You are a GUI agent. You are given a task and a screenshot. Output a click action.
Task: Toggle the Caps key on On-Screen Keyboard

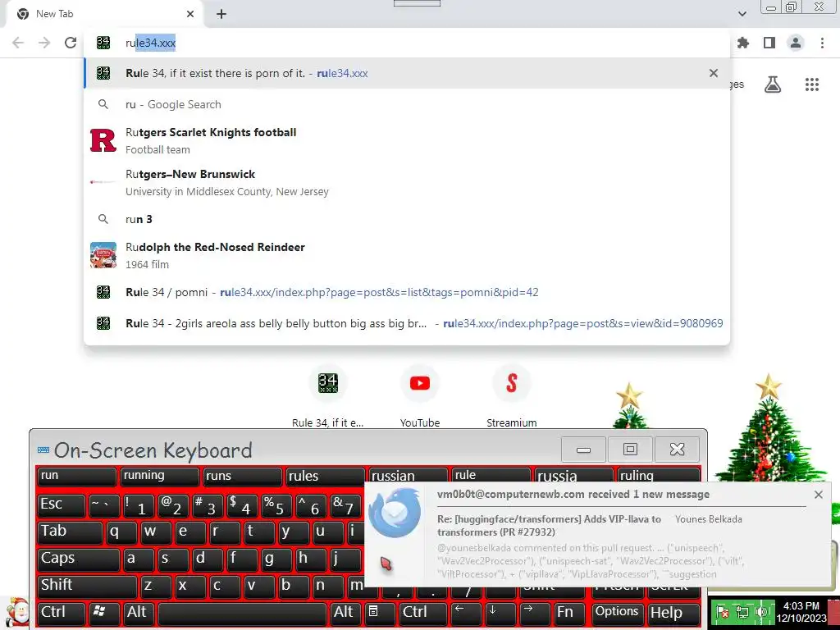pyautogui.click(x=78, y=559)
